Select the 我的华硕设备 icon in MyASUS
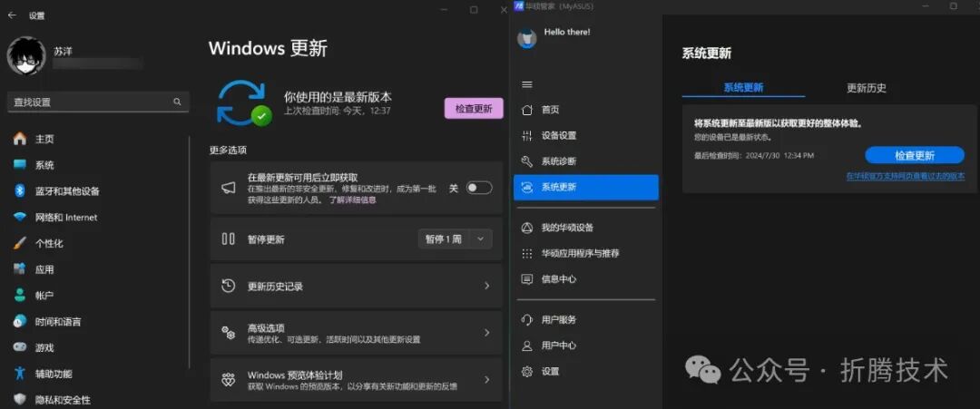The height and width of the screenshot is (409, 980). [x=527, y=228]
